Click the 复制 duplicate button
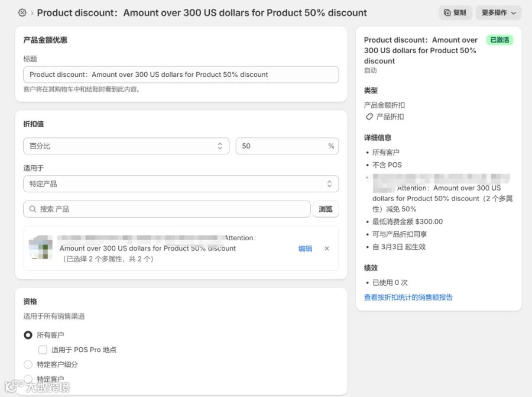Screen dimensions: 532x397 click(x=455, y=12)
